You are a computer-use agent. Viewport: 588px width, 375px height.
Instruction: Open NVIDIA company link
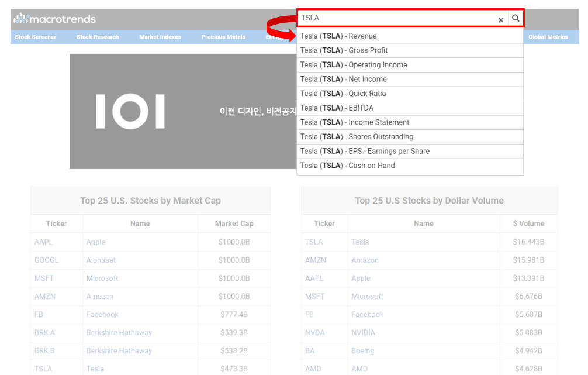coord(363,332)
